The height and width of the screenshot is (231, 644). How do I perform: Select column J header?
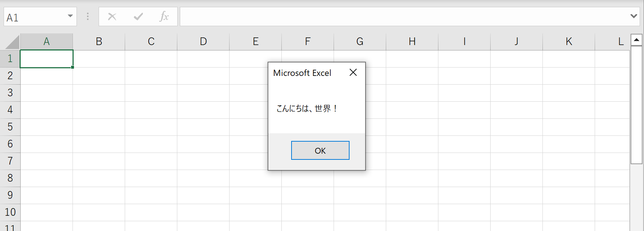pos(516,42)
